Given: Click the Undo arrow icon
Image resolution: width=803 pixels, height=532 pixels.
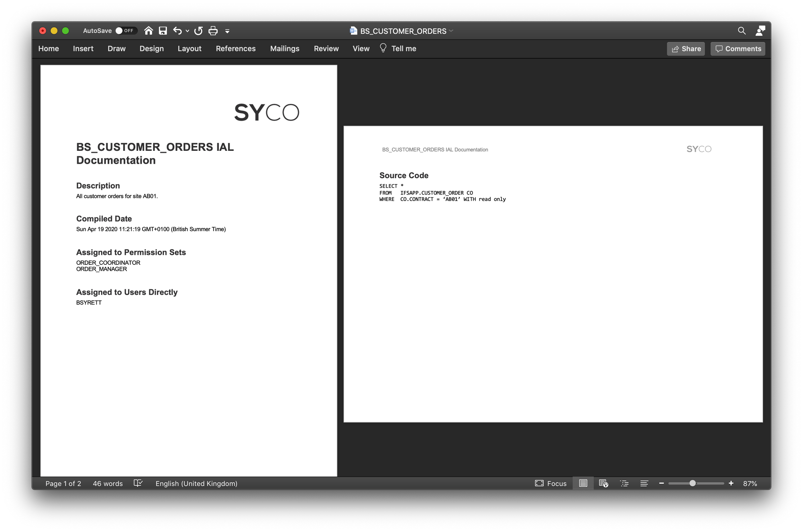Looking at the screenshot, I should pos(177,31).
